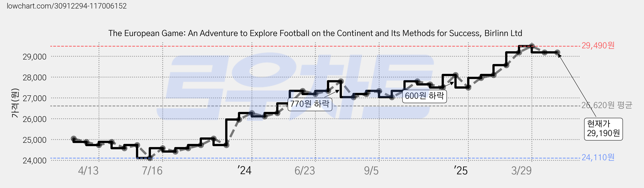Click the '25 year axis label

click(x=461, y=171)
